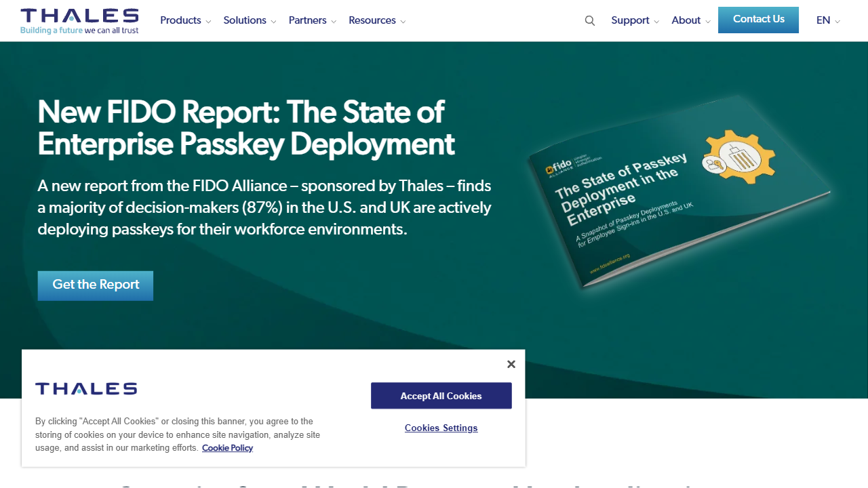Screen dimensions: 868x488
Task: Open Cookies Settings
Action: click(441, 428)
